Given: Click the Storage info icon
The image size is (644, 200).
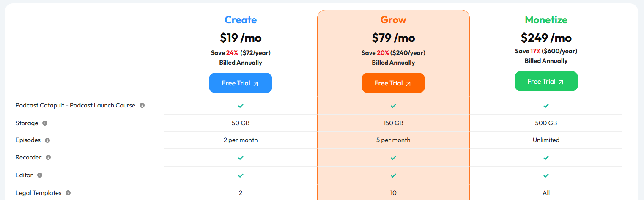Looking at the screenshot, I should click(x=45, y=123).
